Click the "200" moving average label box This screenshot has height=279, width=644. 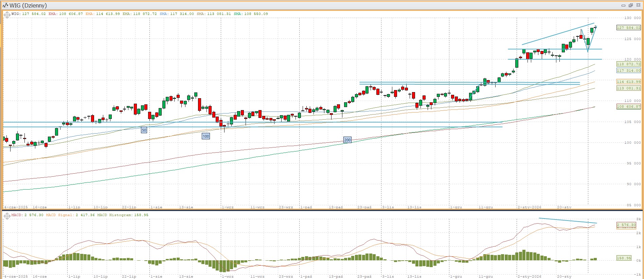(347, 140)
